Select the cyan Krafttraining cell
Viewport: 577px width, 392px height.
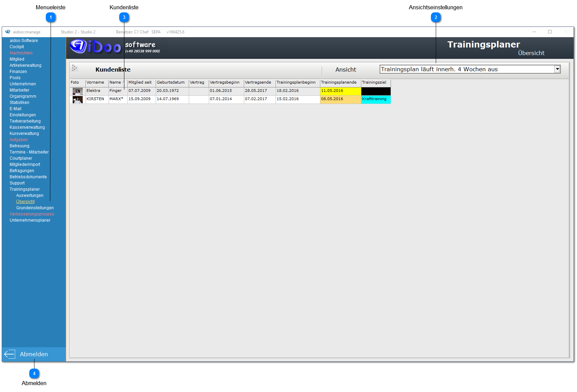tap(376, 99)
